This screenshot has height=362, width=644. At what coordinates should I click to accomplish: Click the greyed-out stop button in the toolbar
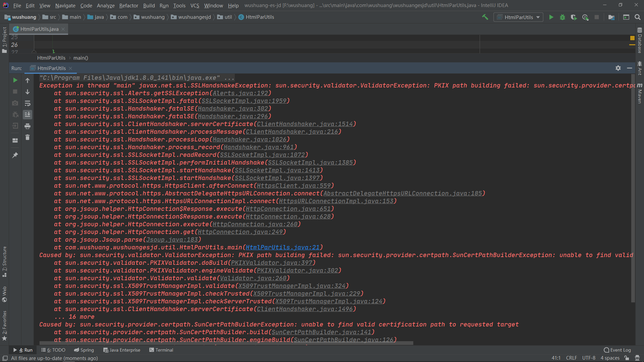point(597,17)
